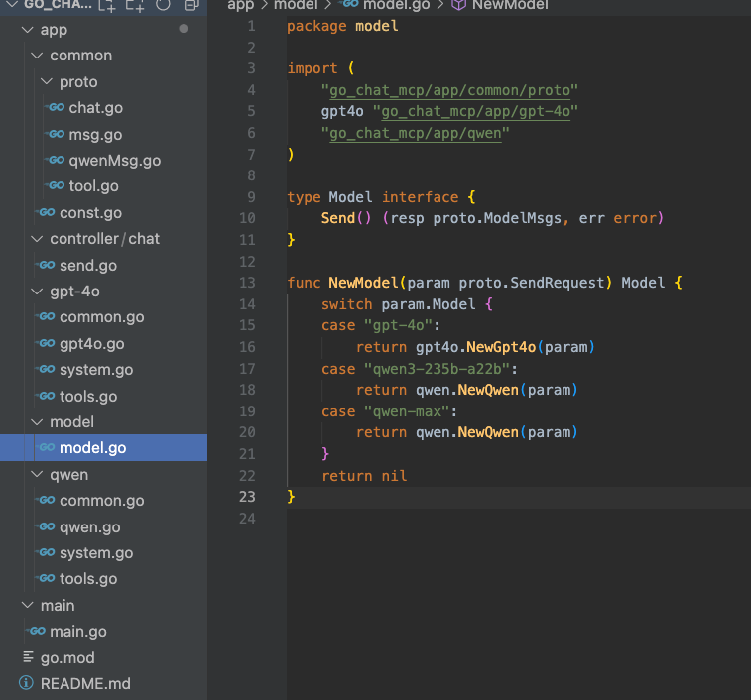Collapse the qwen folder chevron
The width and height of the screenshot is (751, 700).
pyautogui.click(x=37, y=475)
